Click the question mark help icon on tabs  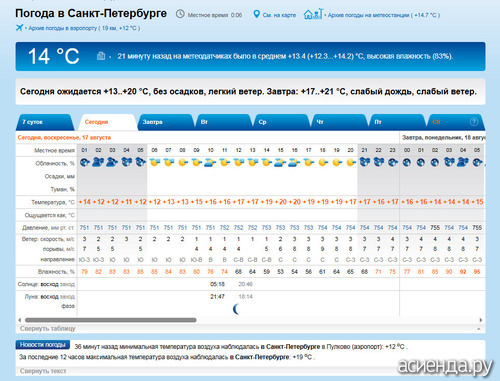click(x=474, y=122)
